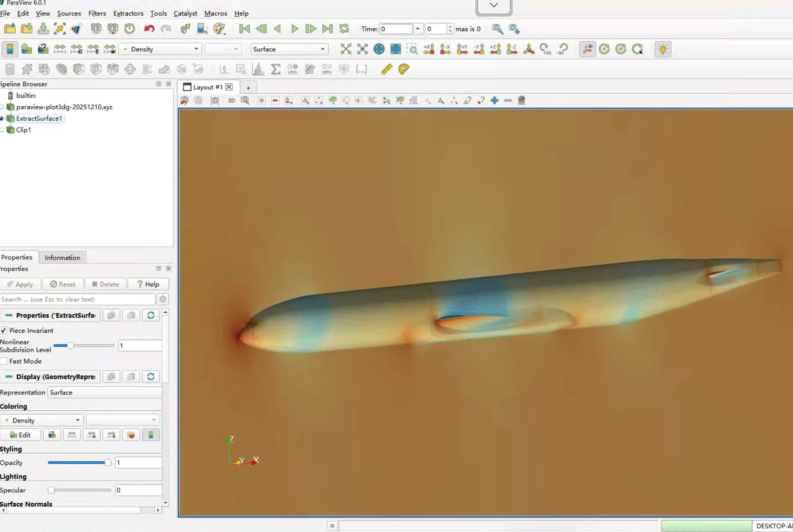Click the Rescale to Data Range icon

[59, 49]
